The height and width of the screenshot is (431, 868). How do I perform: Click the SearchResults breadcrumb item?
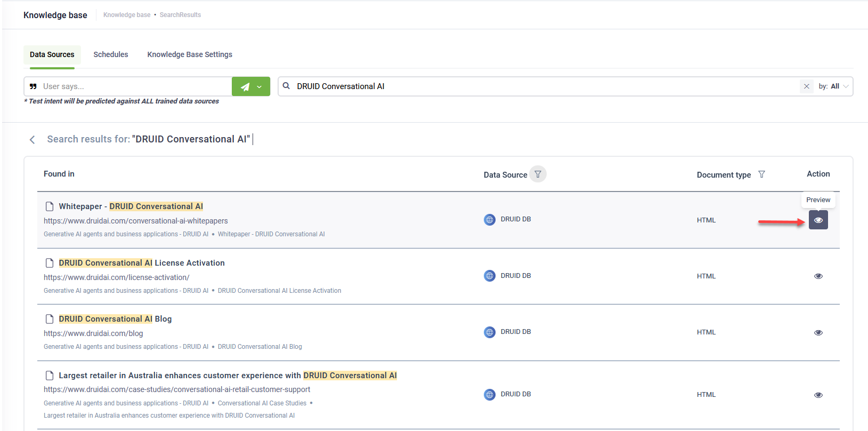point(180,15)
